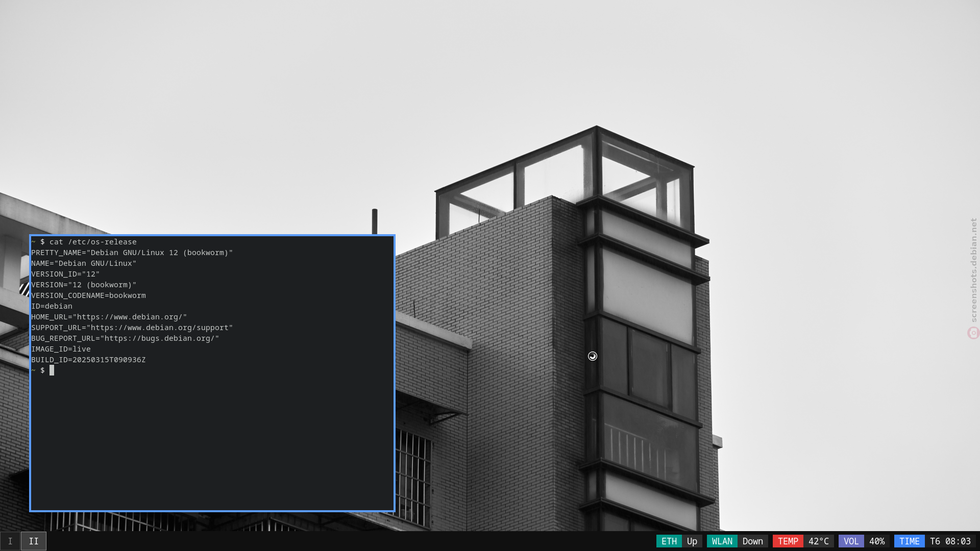Click the terminal prompt cursor block
Image resolution: width=980 pixels, height=551 pixels.
pos(52,370)
